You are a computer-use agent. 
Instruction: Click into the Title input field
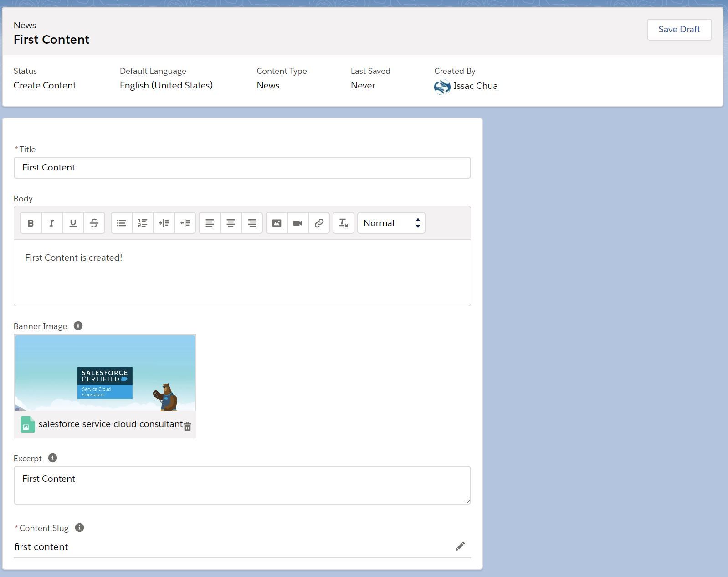(242, 168)
